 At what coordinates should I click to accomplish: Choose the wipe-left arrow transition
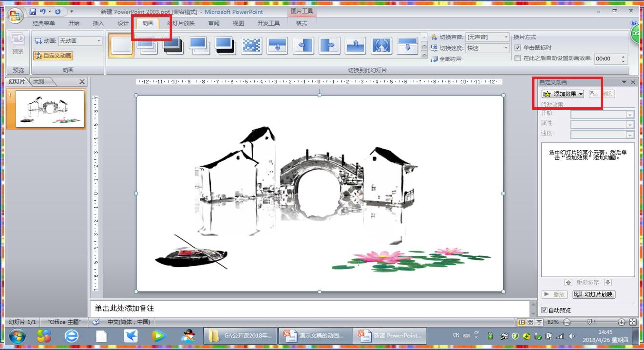coord(303,45)
